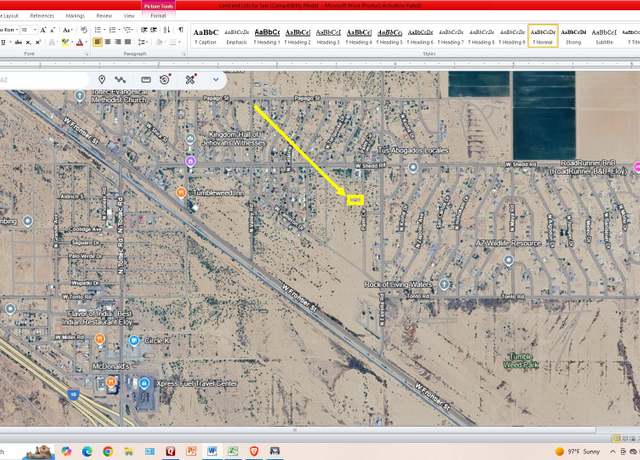Toggle Align Text Left
This screenshot has height=460, width=640.
tap(98, 42)
